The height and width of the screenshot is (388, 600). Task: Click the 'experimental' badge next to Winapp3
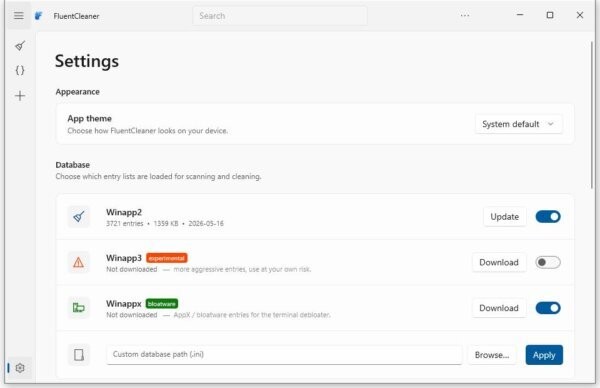(166, 258)
